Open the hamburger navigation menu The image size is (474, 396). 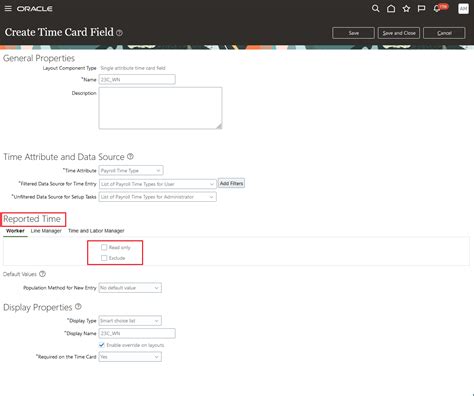(8, 8)
